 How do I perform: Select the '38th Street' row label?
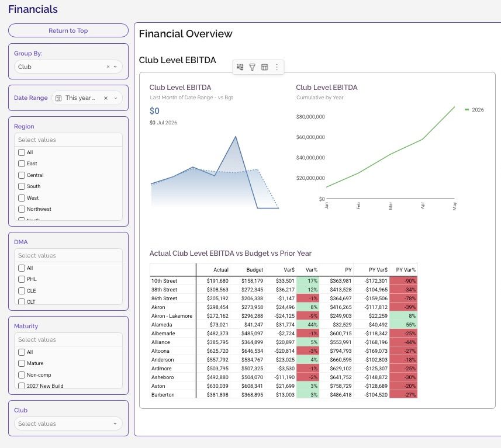coord(164,290)
